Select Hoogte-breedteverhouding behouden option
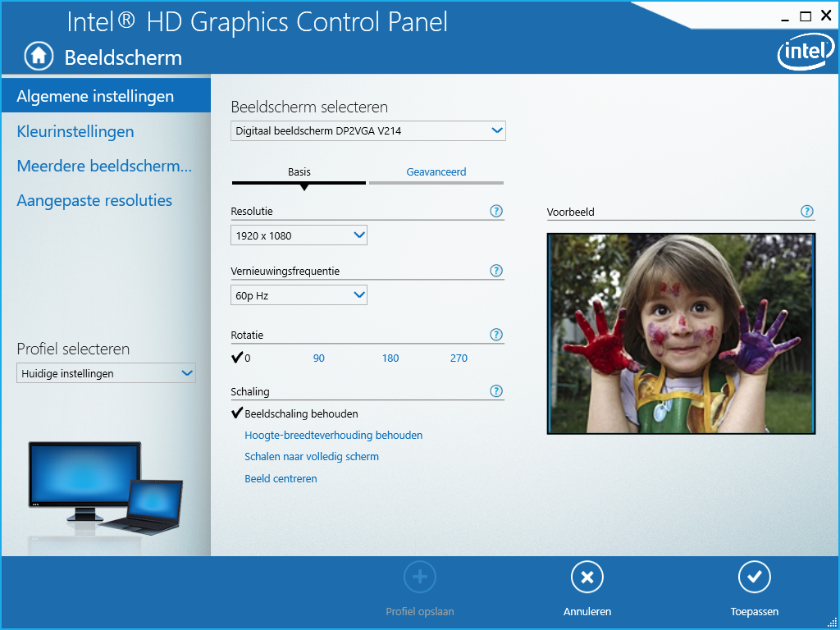 tap(334, 435)
